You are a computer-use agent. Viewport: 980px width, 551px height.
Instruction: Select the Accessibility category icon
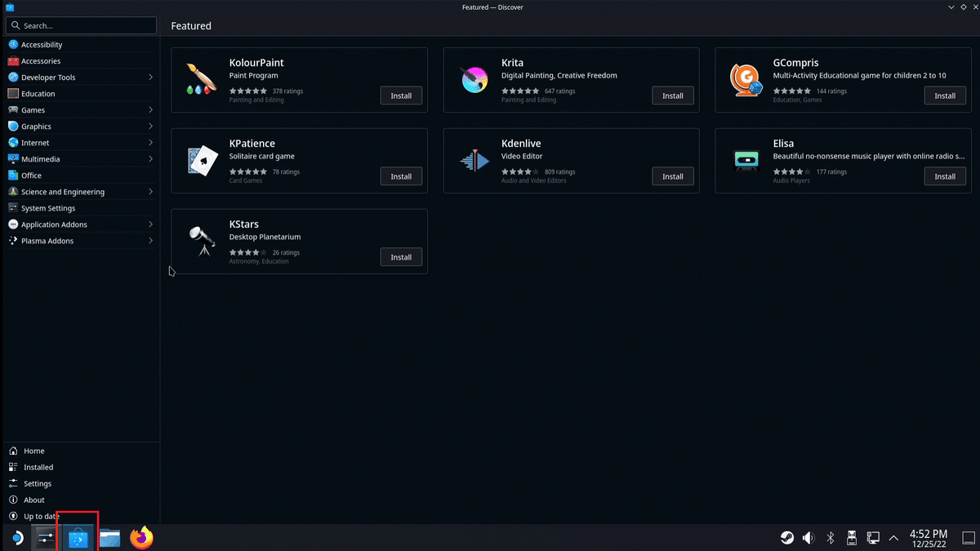click(x=13, y=45)
